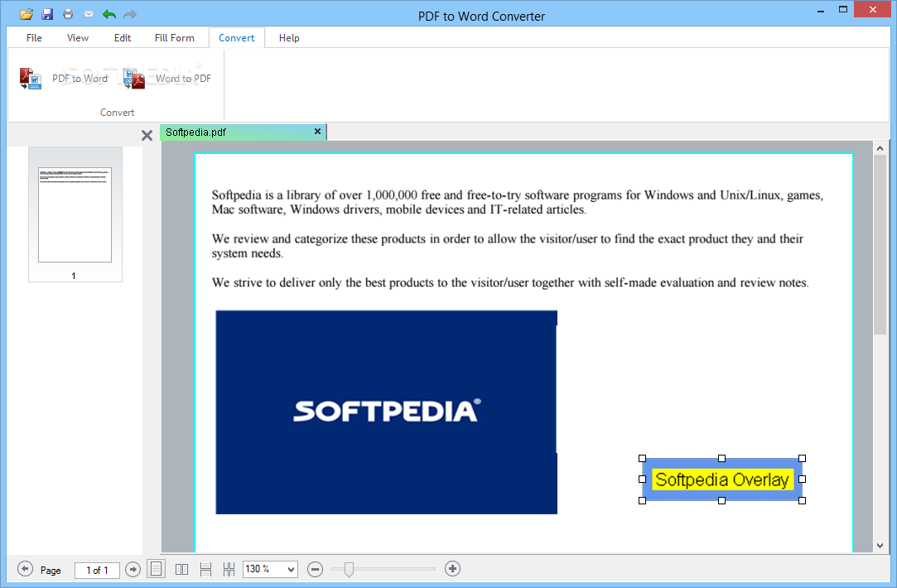
Task: Click scrollbar up arrow
Action: [880, 148]
